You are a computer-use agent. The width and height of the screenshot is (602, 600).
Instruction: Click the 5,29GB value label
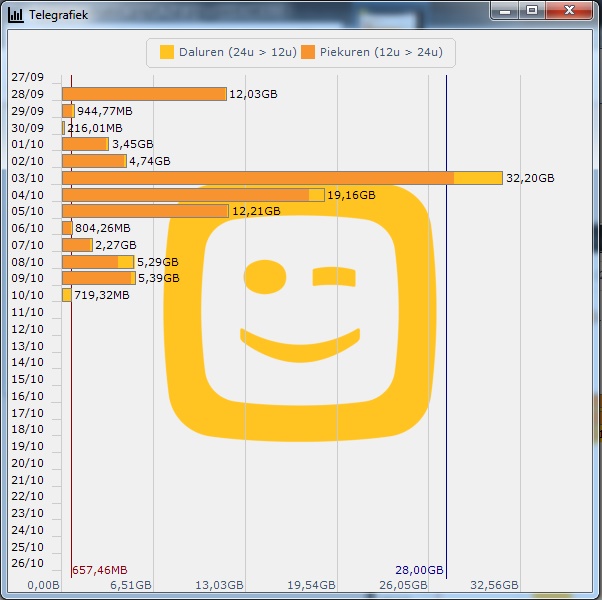click(158, 262)
